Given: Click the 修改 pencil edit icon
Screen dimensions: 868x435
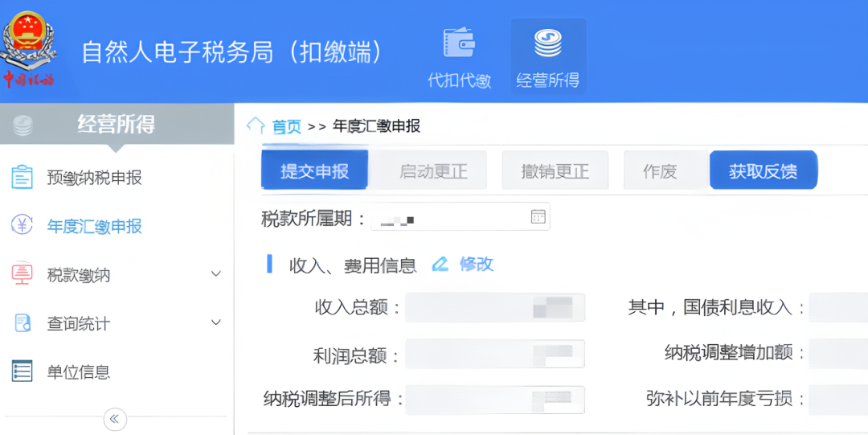Looking at the screenshot, I should click(440, 265).
